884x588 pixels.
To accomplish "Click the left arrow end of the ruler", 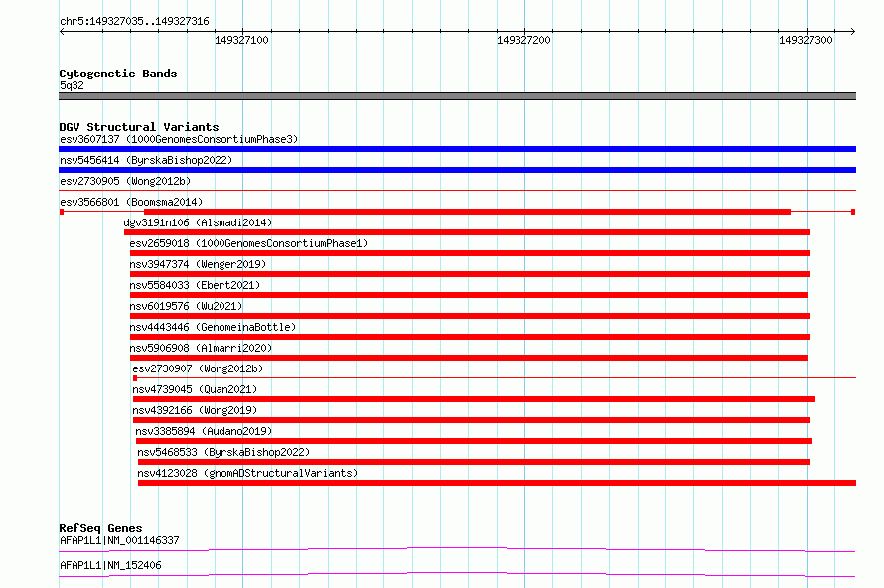I will point(62,31).
